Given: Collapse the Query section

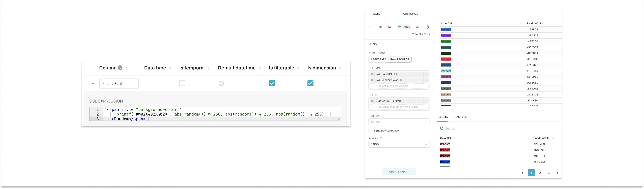Looking at the screenshot, I should point(429,44).
